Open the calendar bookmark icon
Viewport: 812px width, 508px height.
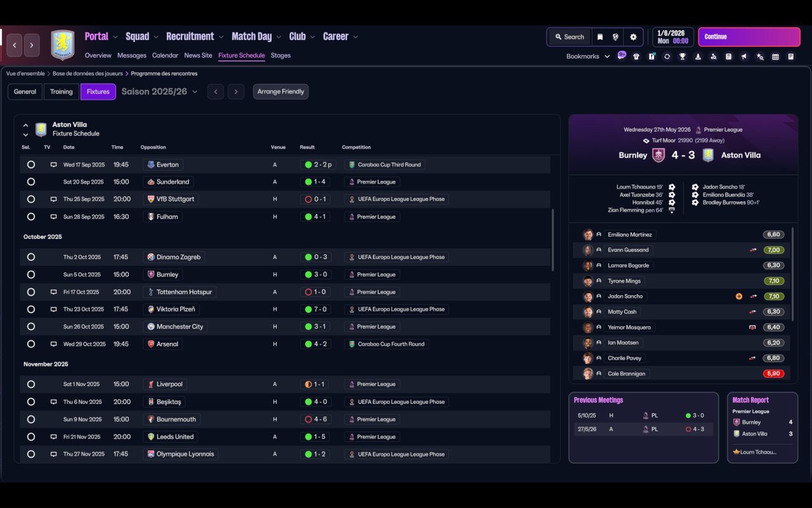pyautogui.click(x=775, y=57)
